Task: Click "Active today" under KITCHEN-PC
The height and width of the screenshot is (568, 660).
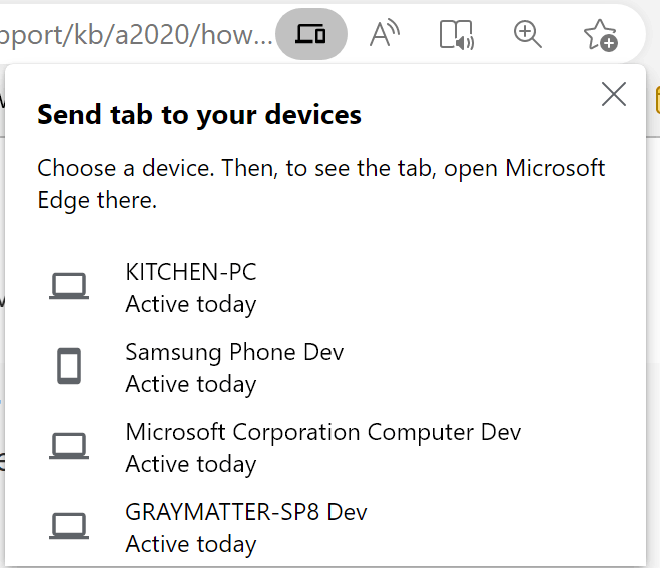Action: click(x=190, y=304)
